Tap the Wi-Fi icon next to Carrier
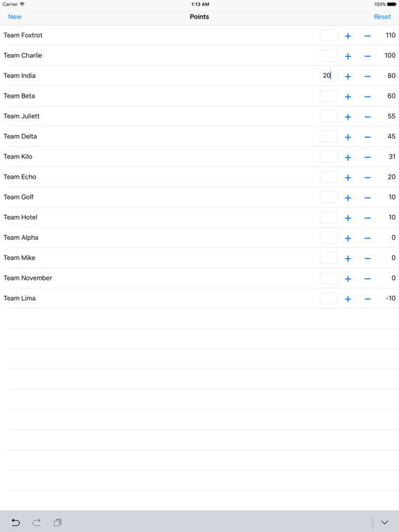This screenshot has width=399, height=532. 22,4
